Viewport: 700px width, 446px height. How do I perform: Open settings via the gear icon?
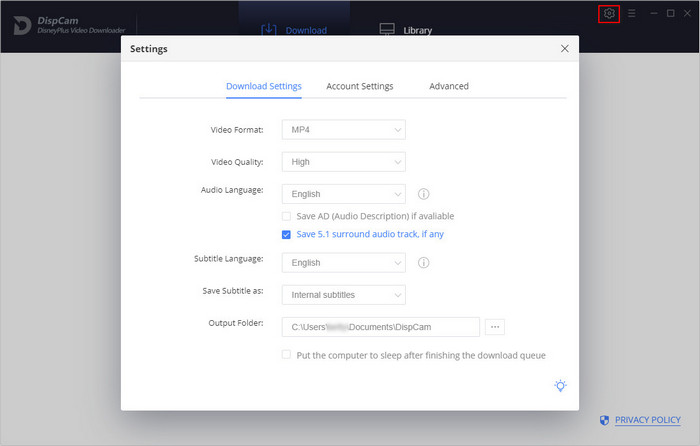coord(609,13)
